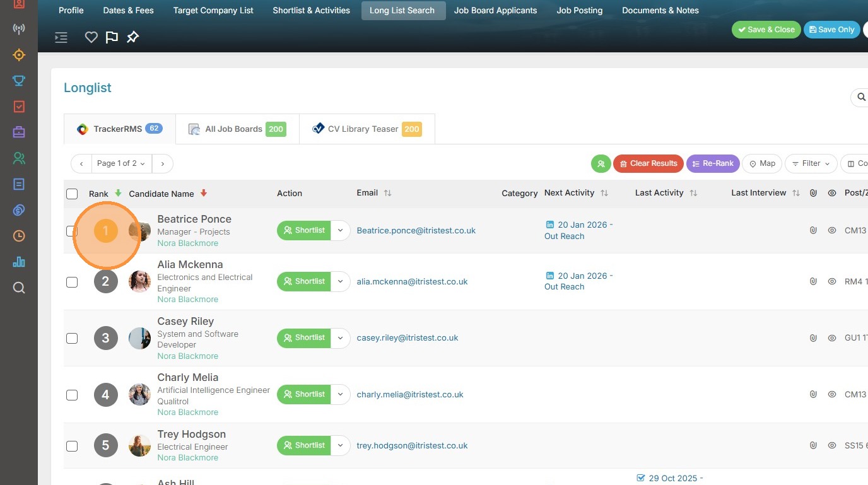Expand the Shortlist arrow for Beatrice Ponce
This screenshot has width=868, height=485.
341,230
